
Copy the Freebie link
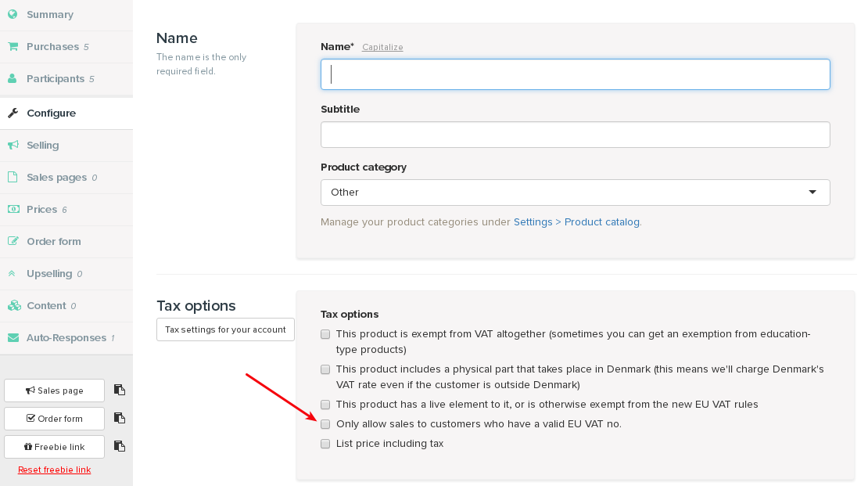(119, 447)
